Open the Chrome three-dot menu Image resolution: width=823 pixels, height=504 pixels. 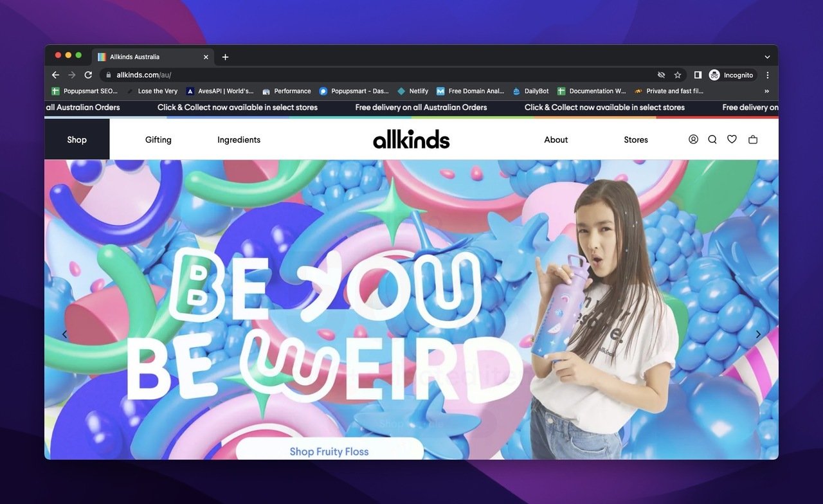point(767,75)
